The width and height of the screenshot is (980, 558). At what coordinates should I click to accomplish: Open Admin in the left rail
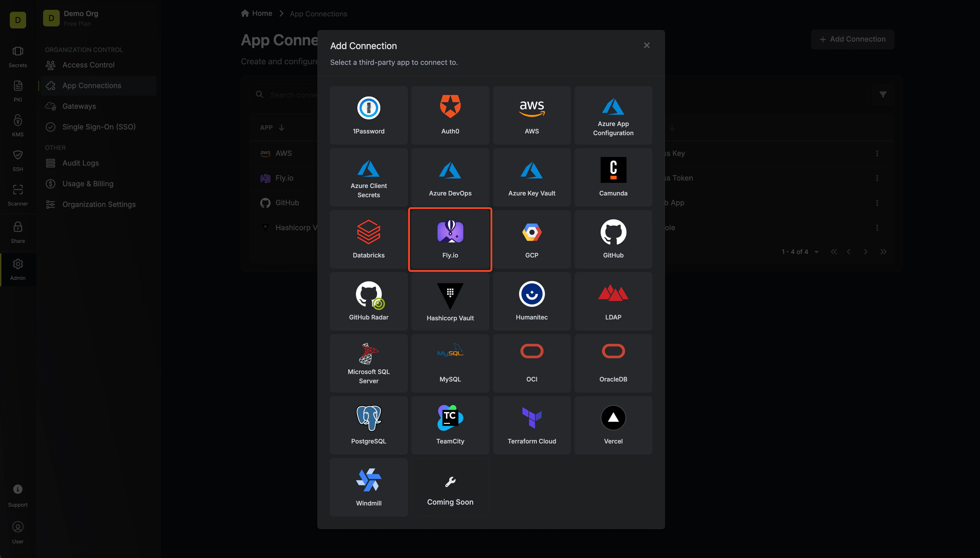pyautogui.click(x=18, y=270)
